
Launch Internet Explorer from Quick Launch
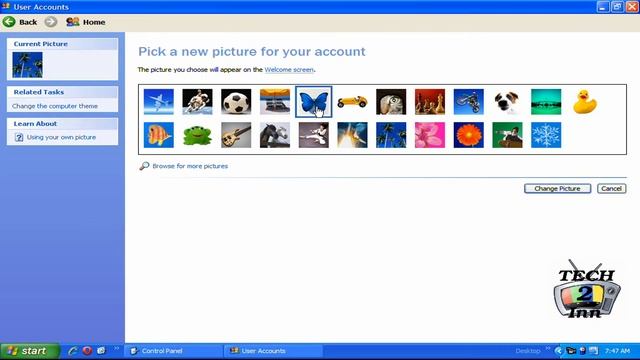click(x=73, y=351)
